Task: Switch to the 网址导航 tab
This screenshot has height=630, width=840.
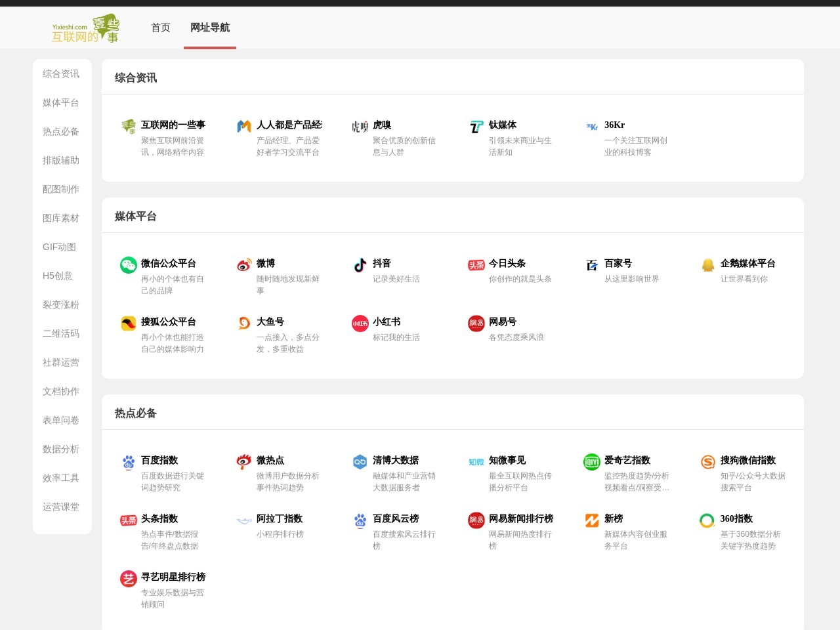Action: click(209, 28)
